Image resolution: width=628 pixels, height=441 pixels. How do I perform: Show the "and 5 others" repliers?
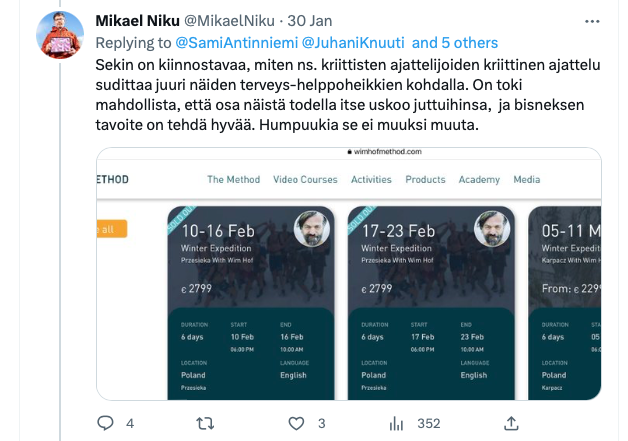[455, 42]
